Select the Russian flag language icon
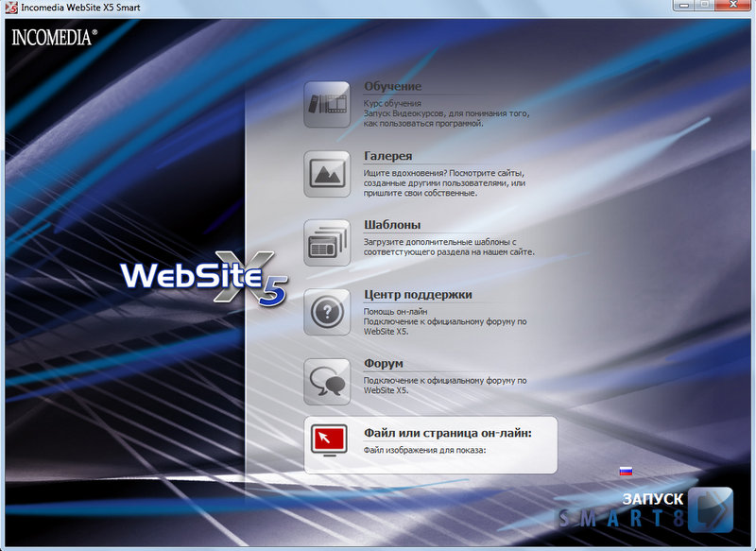Viewport: 756px width, 551px height. (x=626, y=471)
